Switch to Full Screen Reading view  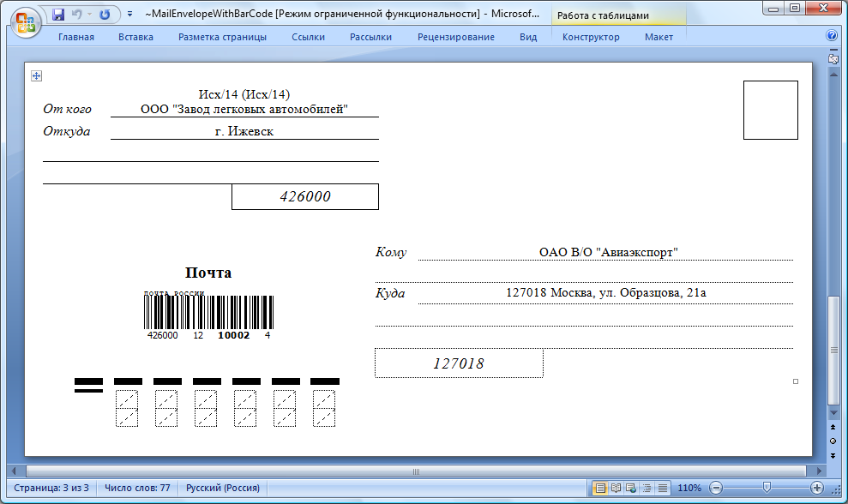click(616, 488)
